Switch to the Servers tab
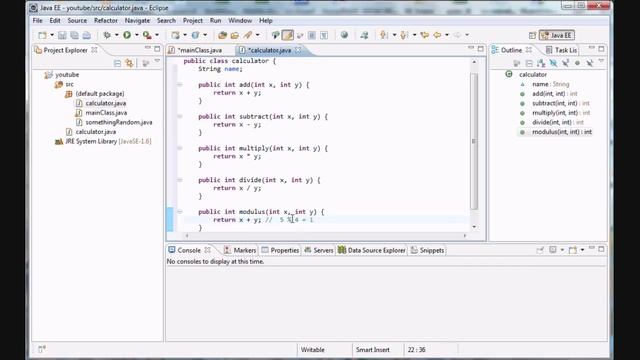The image size is (640, 360). click(318, 250)
